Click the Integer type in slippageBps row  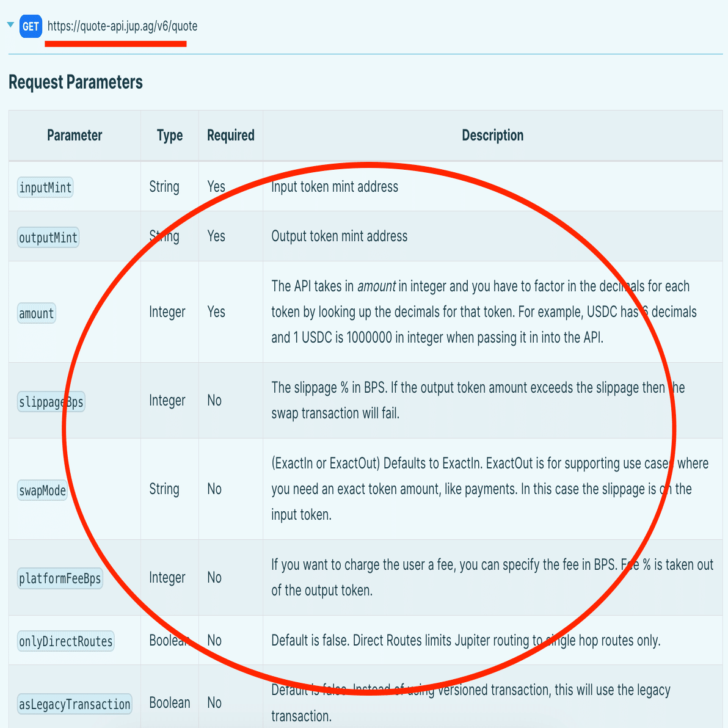[x=167, y=400]
